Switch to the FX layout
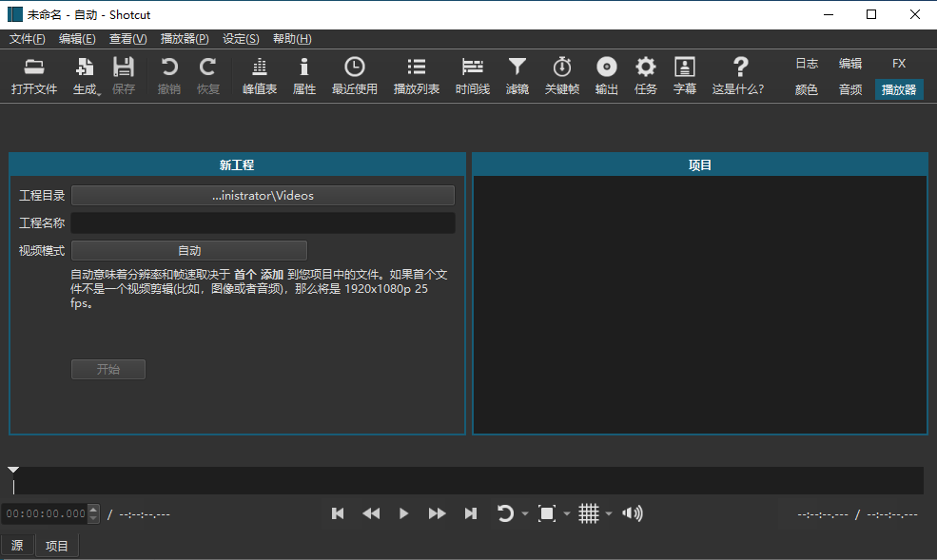937x560 pixels. coord(899,64)
